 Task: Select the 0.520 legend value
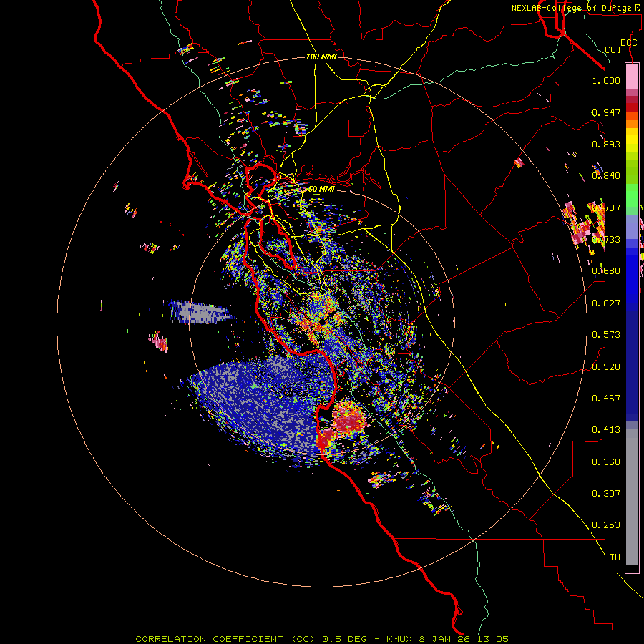coord(606,367)
